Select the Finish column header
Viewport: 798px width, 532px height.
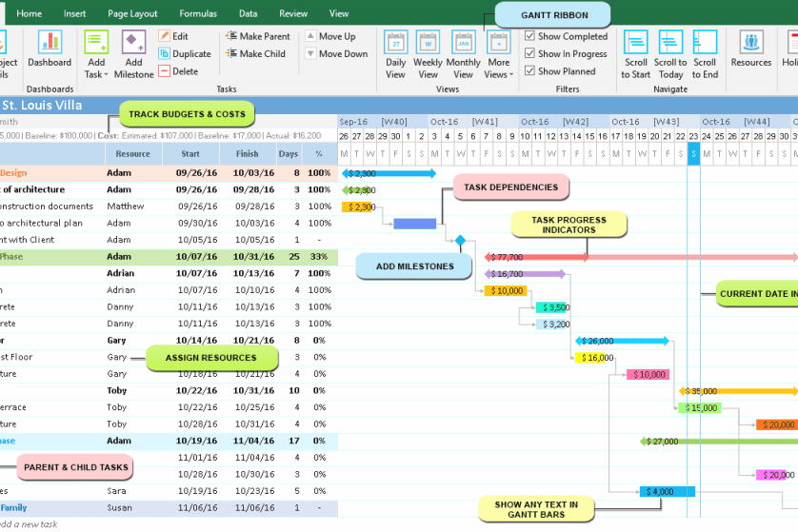point(248,153)
